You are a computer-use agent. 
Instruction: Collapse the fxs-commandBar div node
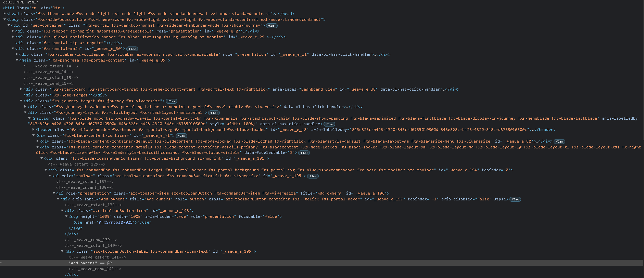pos(46,170)
